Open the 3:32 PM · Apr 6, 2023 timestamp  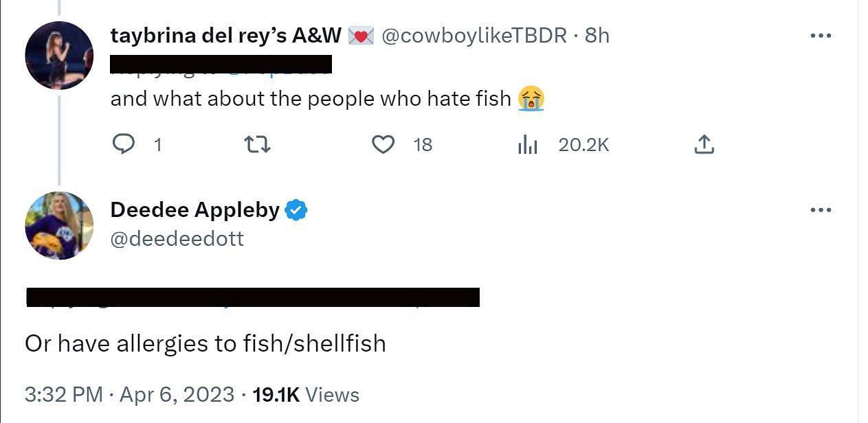[129, 395]
